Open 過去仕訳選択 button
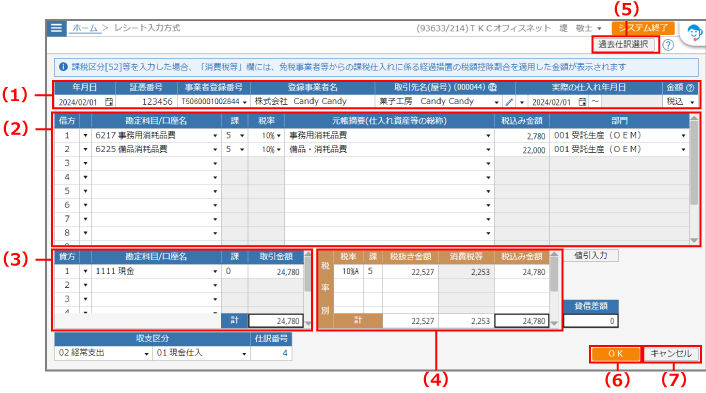 point(623,44)
